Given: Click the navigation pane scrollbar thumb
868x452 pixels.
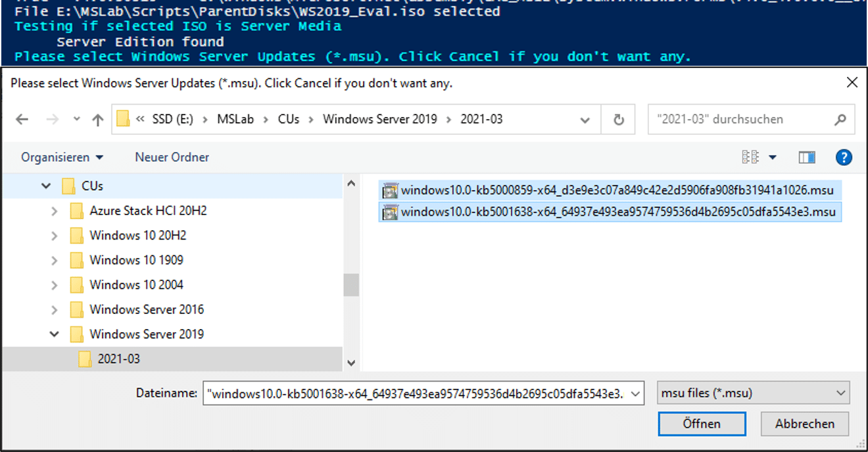Looking at the screenshot, I should coord(351,285).
